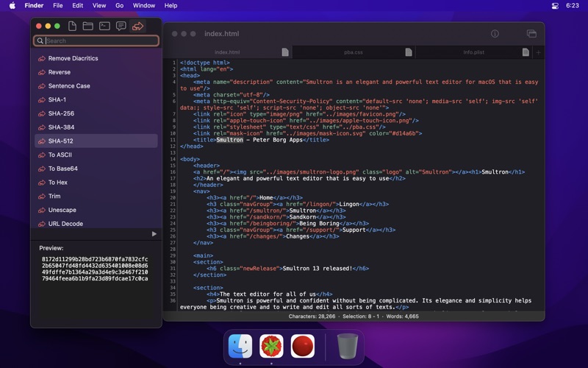Launch the red ball app in Dock
The height and width of the screenshot is (368, 588).
tap(303, 346)
